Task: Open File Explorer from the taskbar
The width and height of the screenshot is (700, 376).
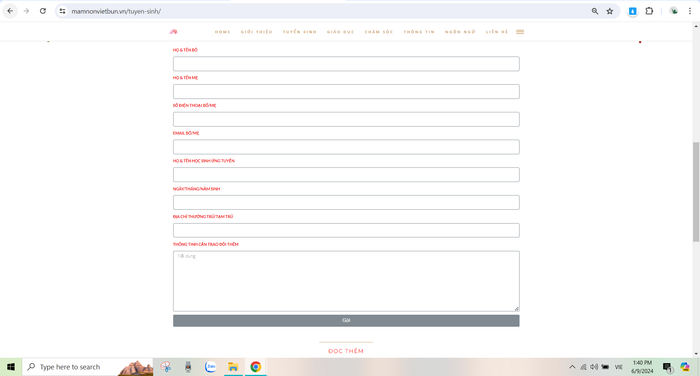Action: (233, 367)
